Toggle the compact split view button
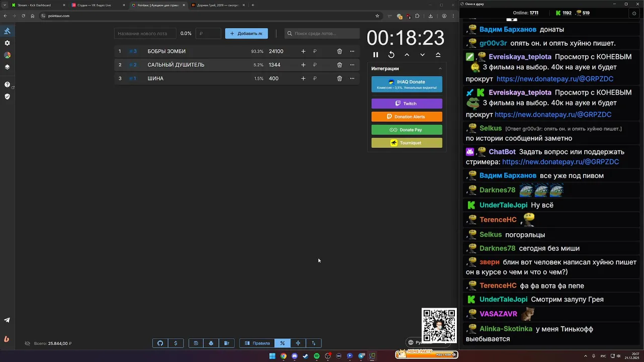The width and height of the screenshot is (644, 362). [298, 343]
